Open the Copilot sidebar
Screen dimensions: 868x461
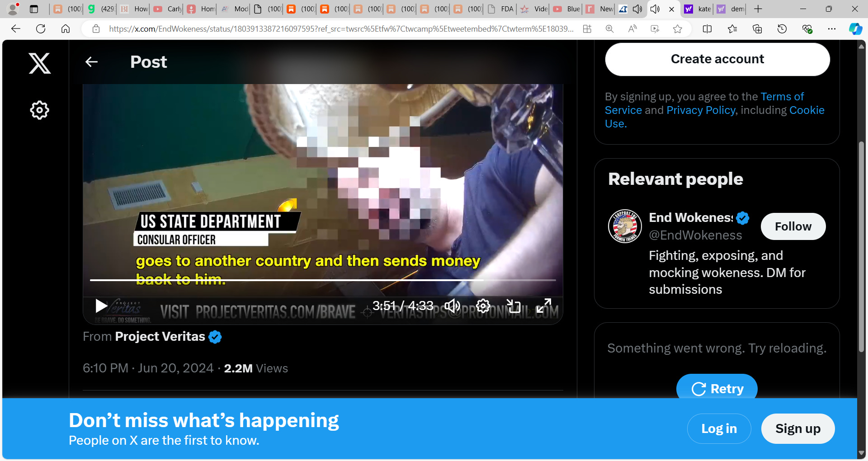(855, 29)
